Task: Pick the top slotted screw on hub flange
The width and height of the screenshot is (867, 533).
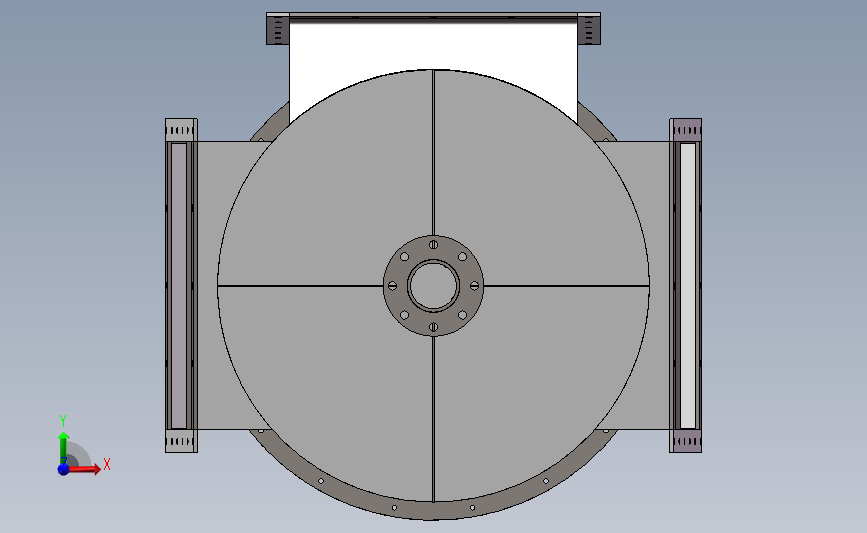Action: click(434, 244)
